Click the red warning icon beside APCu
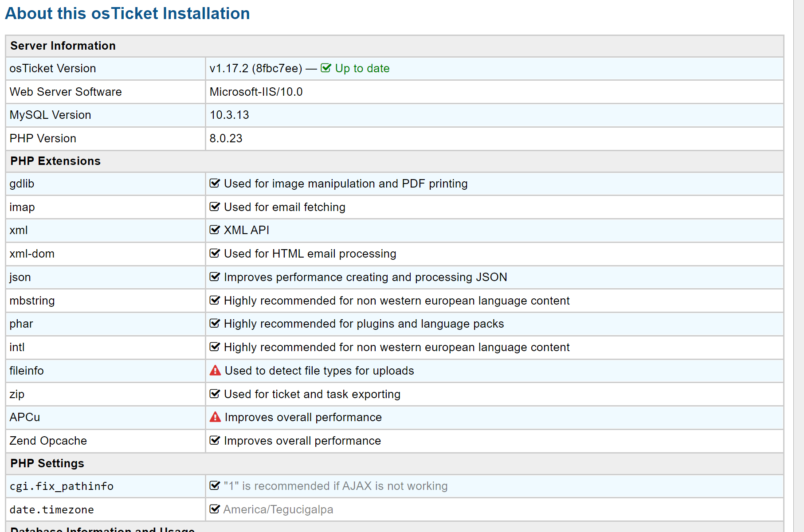 [215, 417]
